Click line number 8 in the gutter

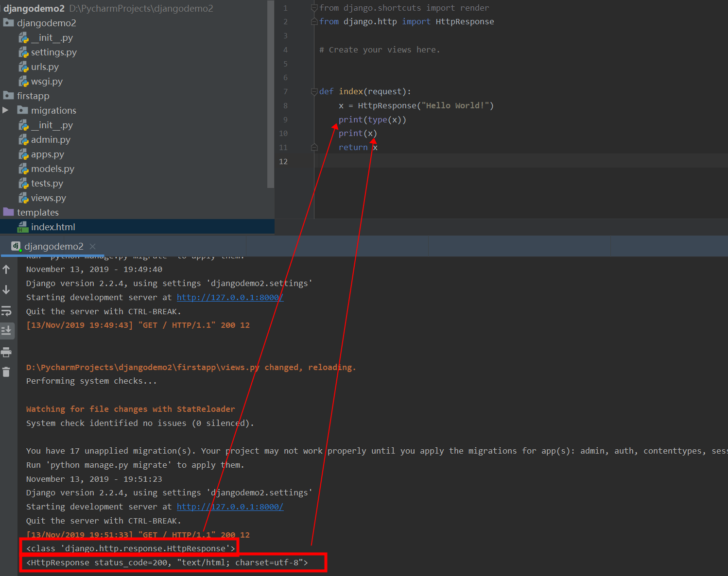pos(285,105)
